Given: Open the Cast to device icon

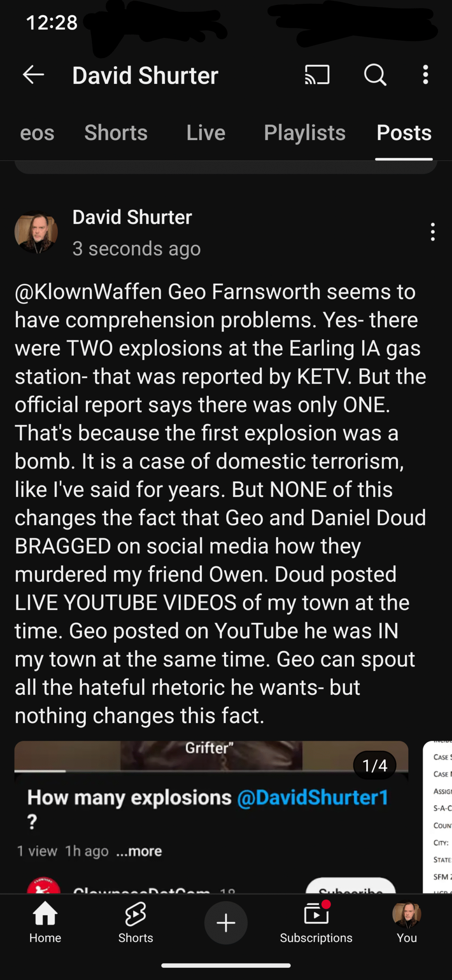Looking at the screenshot, I should [x=317, y=75].
